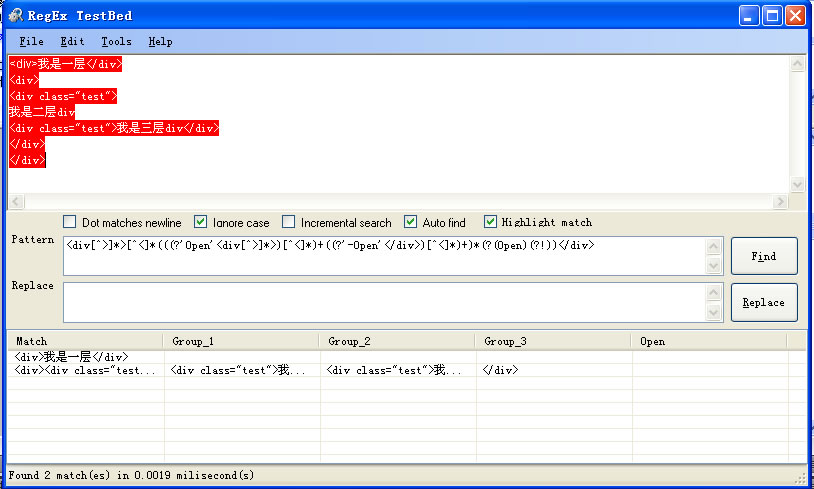Click the "Found 2 match(es)" status bar text
Screen dimensions: 814x489
click(x=131, y=475)
